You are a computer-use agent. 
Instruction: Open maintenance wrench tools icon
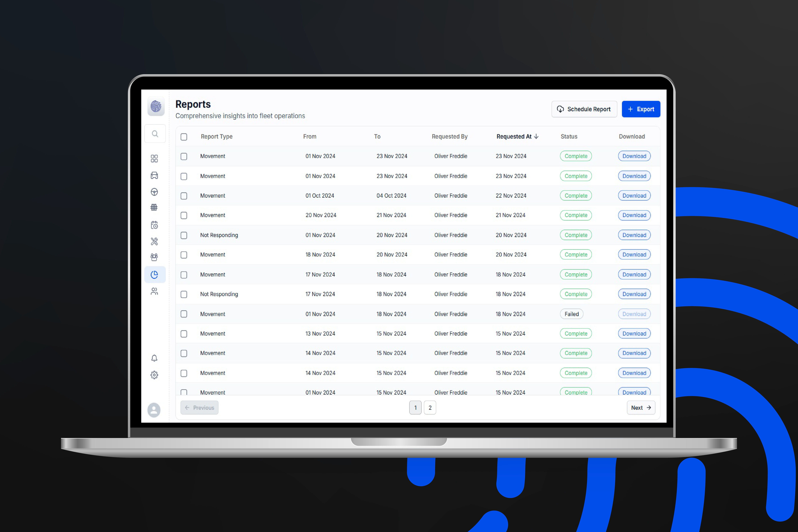tap(154, 241)
